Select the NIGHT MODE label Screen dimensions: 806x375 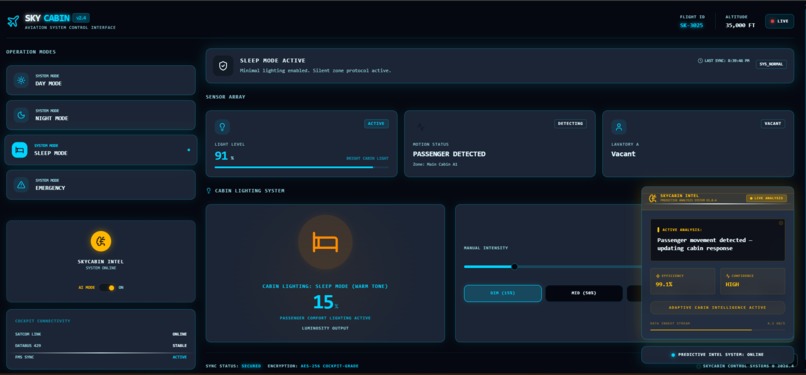tap(51, 118)
